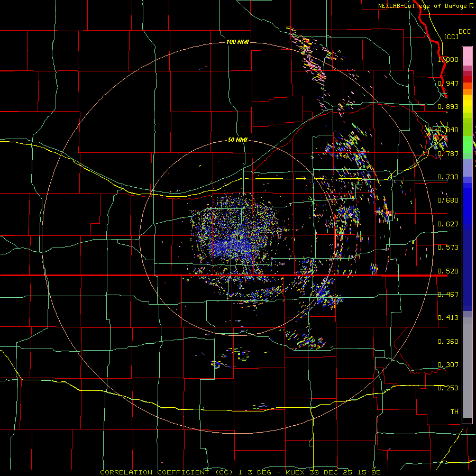Select the 0.573 scale value
476x476 pixels.
[448, 248]
